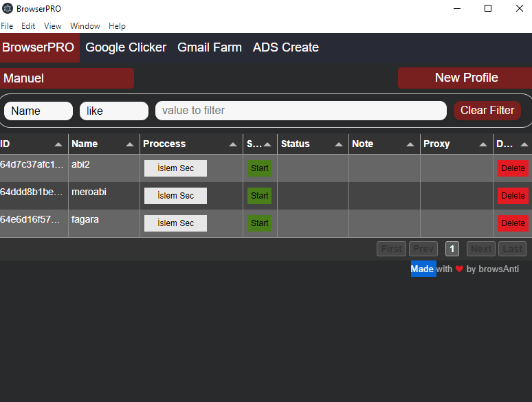Delete the abi2 profile

pos(513,168)
